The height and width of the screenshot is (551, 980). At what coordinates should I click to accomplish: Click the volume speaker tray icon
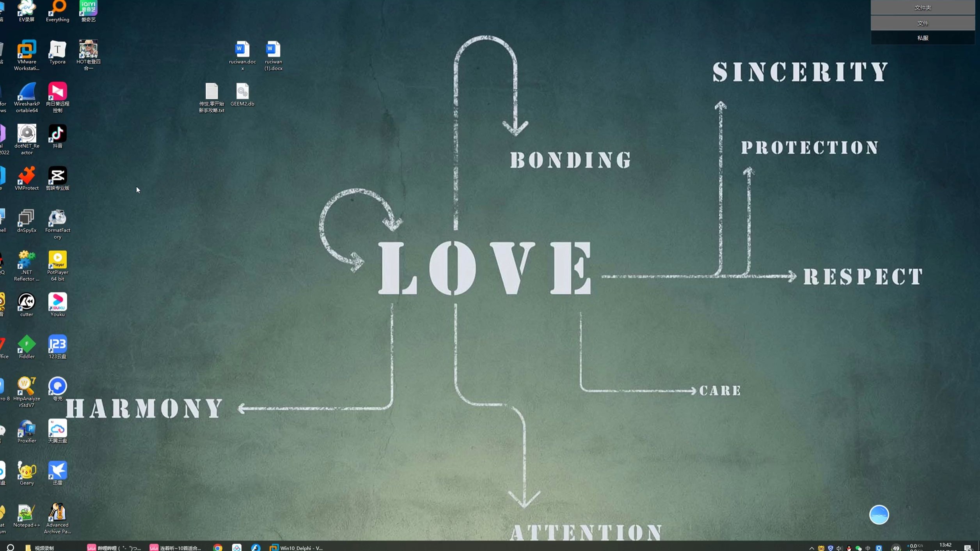[839, 548]
